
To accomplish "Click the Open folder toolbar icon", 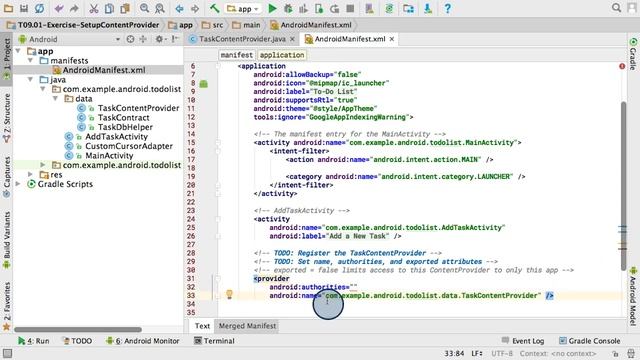I will (8, 8).
